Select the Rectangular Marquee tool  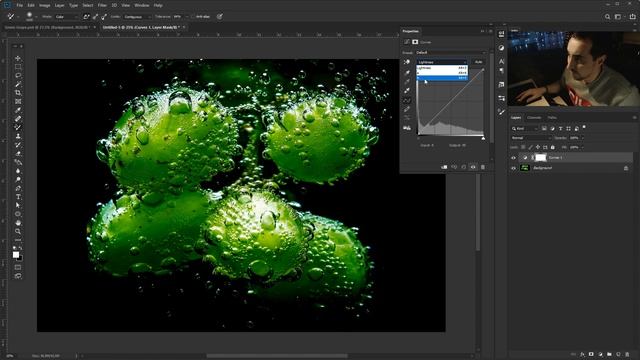click(18, 67)
